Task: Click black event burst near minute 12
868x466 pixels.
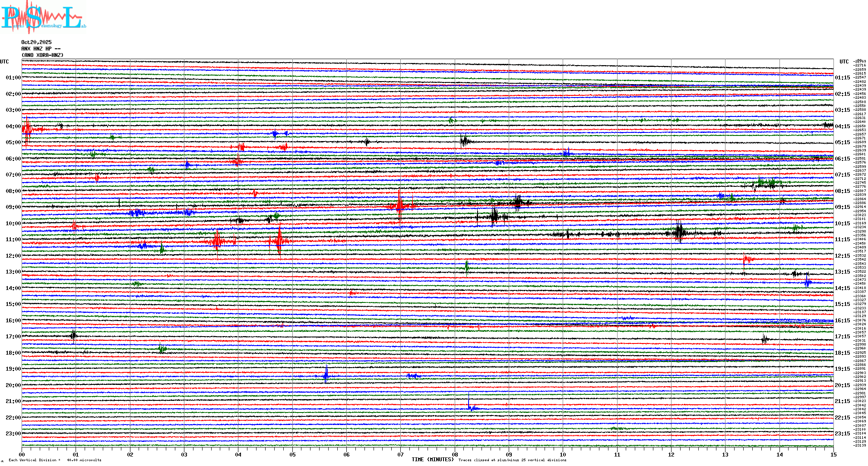Action: (679, 232)
